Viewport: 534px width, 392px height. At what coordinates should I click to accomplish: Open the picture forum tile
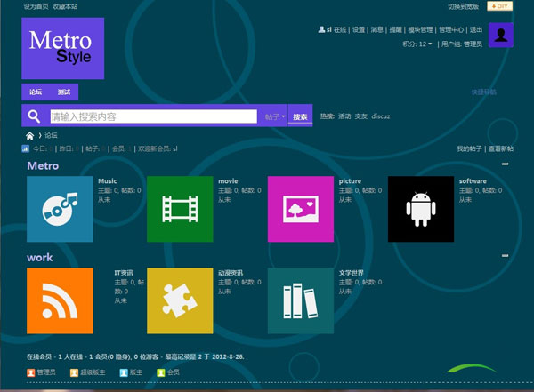(300, 210)
